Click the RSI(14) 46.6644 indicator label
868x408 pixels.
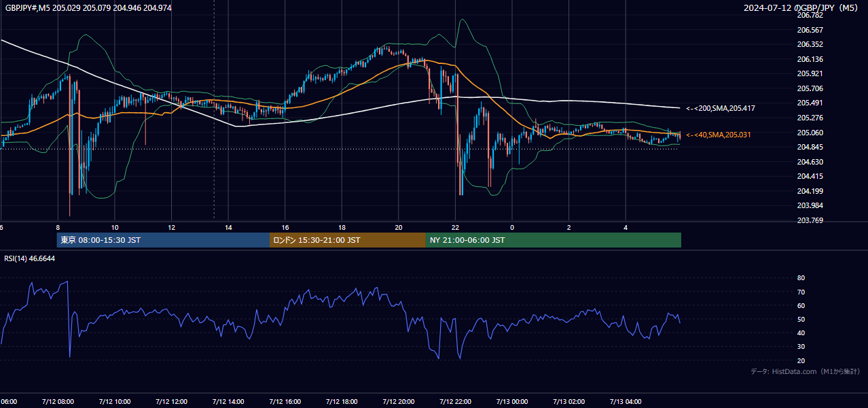(x=30, y=258)
